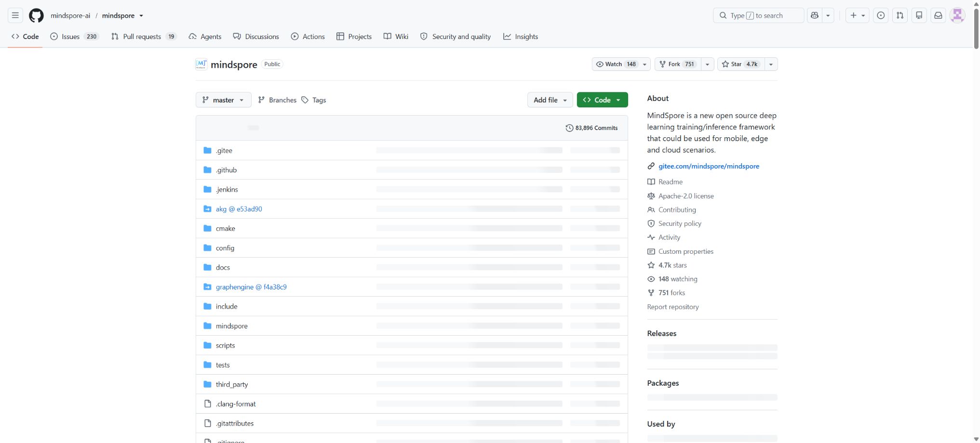Image resolution: width=980 pixels, height=443 pixels.
Task: Open the Contributing link
Action: click(x=677, y=210)
